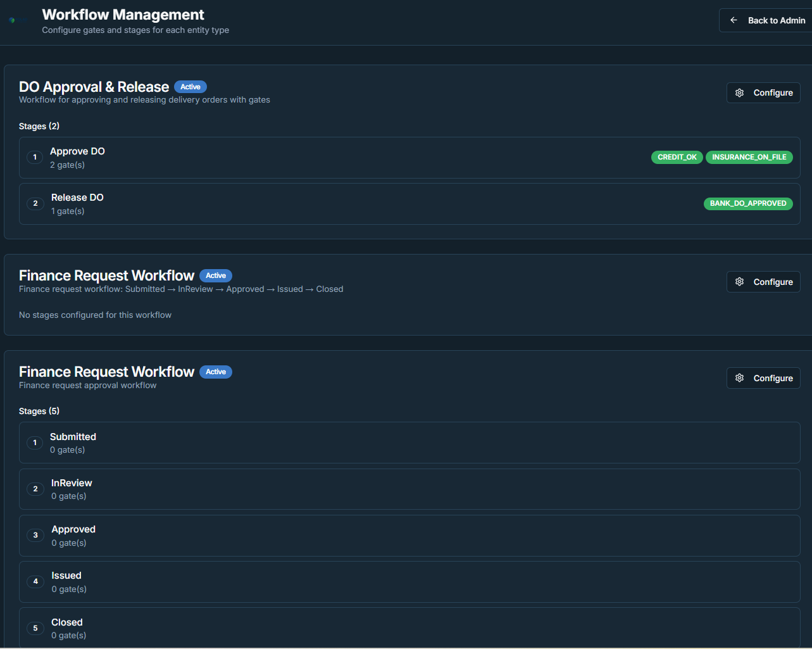Click the app logo beside Workflow Management
Image resolution: width=812 pixels, height=649 pixels.
tap(19, 20)
